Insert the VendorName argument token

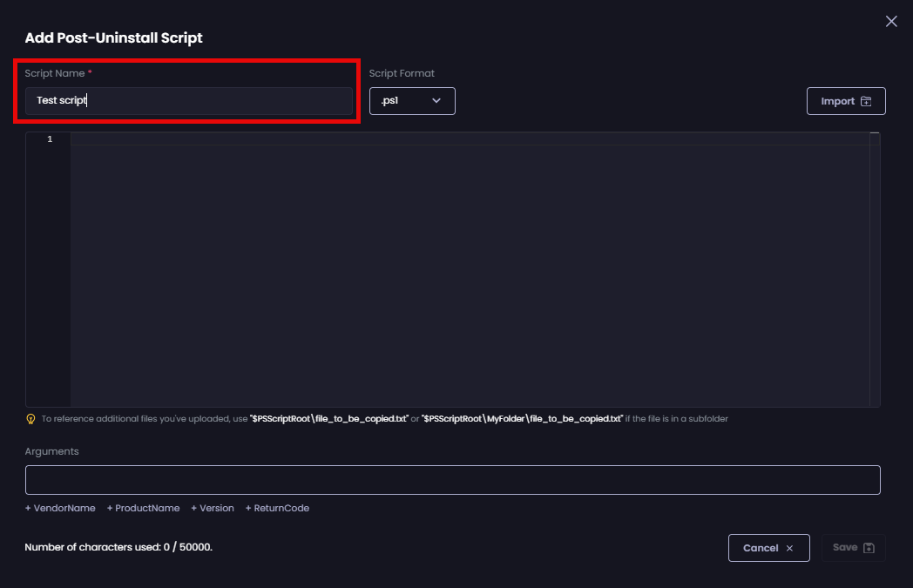point(60,508)
